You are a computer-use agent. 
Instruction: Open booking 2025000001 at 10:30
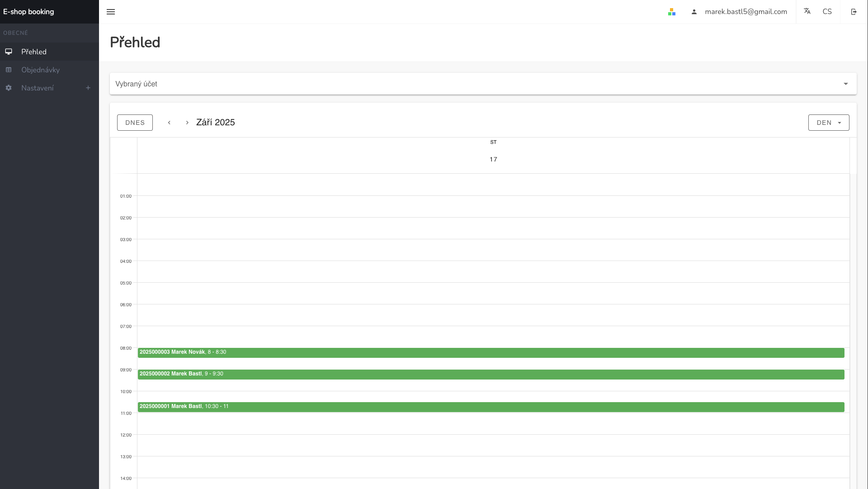coord(491,407)
